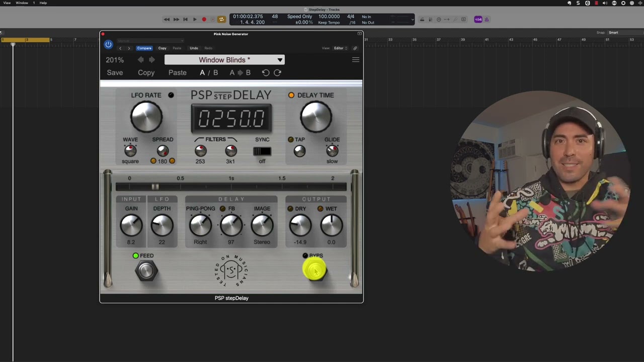Click the red record button

coord(204,20)
